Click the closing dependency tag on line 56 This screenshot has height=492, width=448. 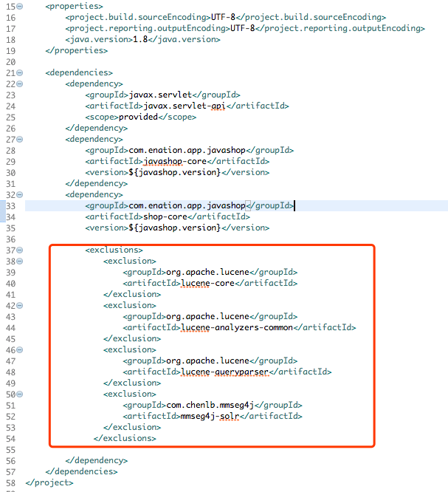[x=96, y=461]
